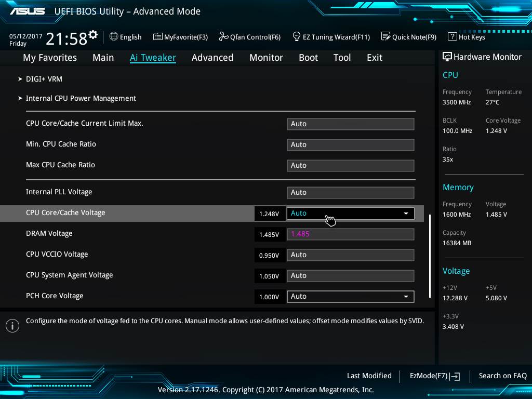Click the PCH Core Voltage label
This screenshot has width=532, height=399.
[55, 296]
